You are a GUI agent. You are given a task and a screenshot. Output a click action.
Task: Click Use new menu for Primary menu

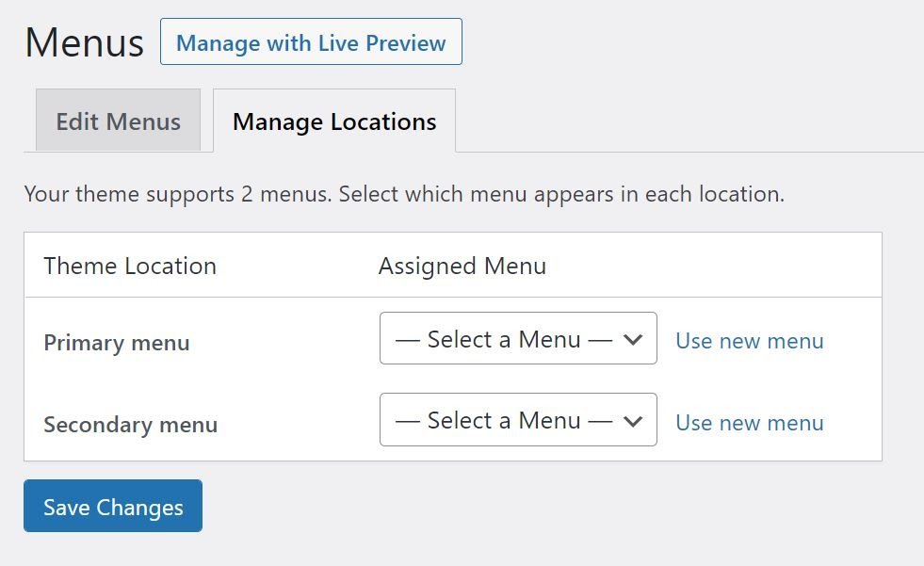pyautogui.click(x=749, y=340)
